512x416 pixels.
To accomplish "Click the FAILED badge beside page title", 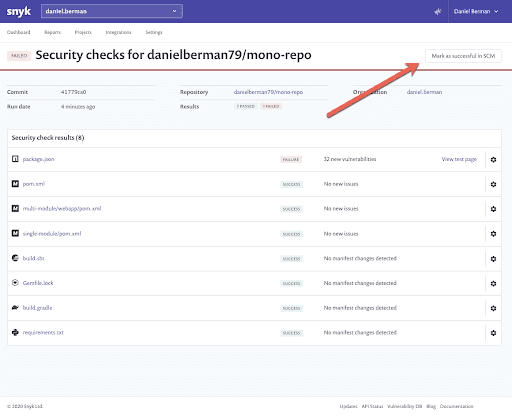I will (x=19, y=56).
